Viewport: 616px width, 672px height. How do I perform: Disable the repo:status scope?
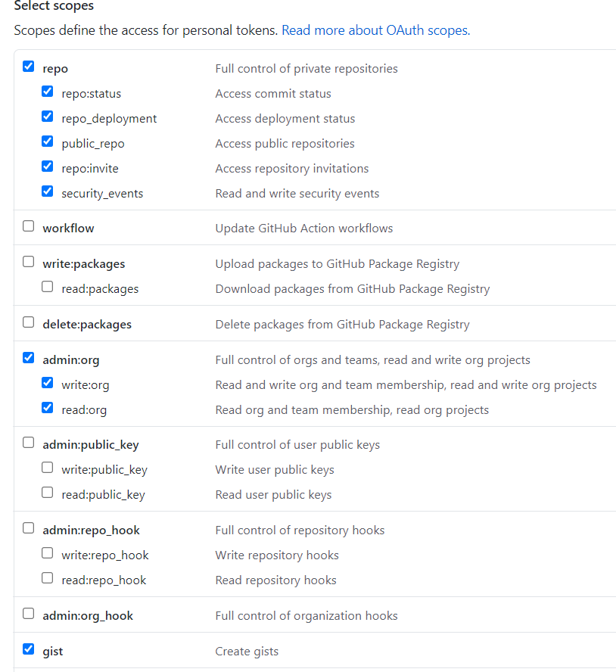point(47,91)
